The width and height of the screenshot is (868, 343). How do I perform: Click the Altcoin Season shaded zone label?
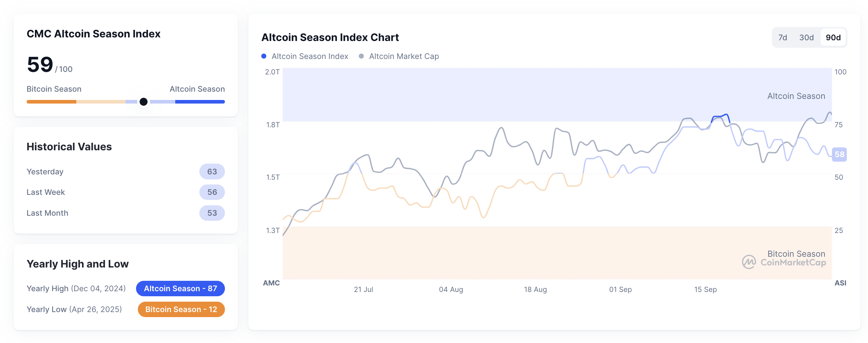[x=796, y=96]
